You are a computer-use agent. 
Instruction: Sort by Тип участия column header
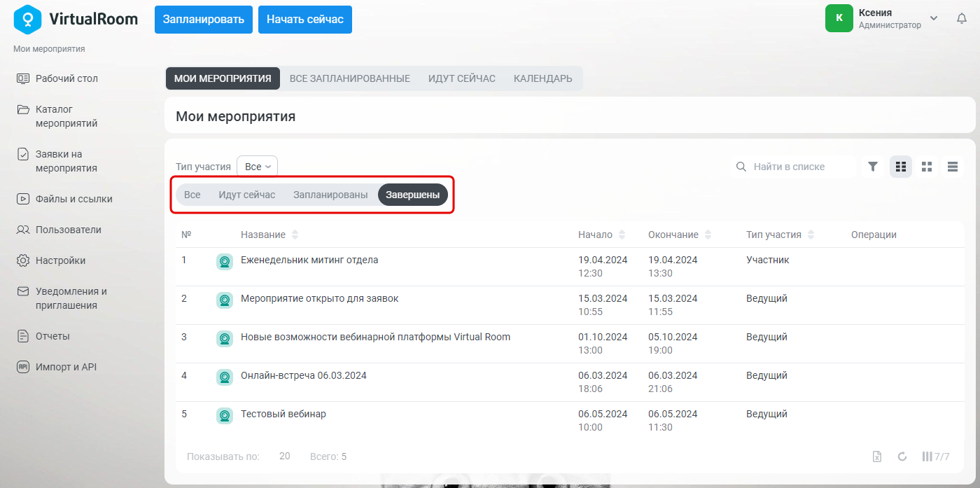coord(781,235)
